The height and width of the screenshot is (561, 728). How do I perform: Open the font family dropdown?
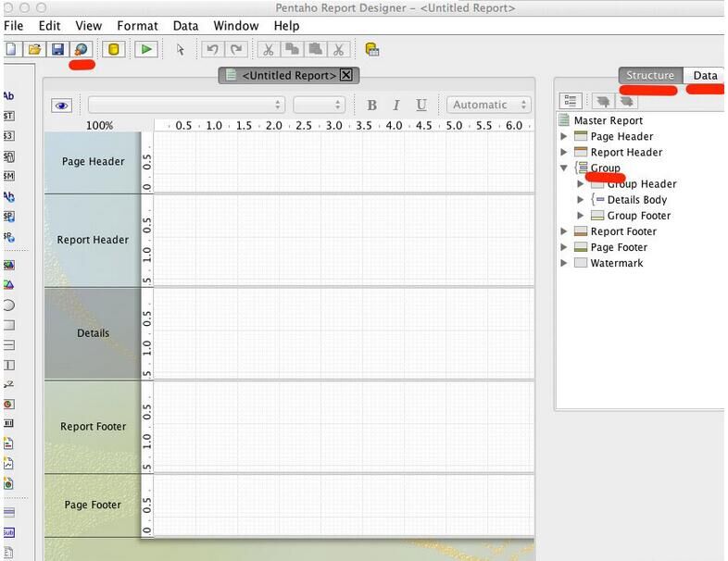186,105
